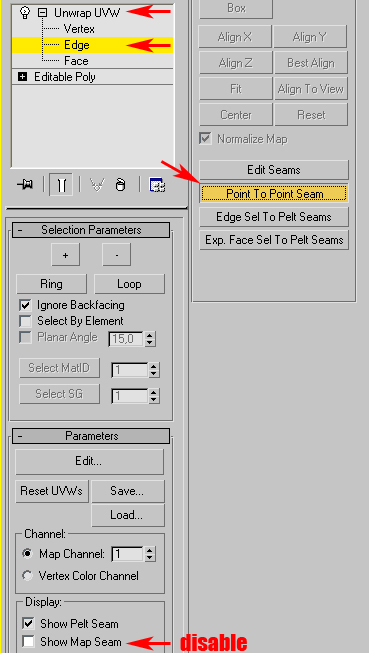Select Vertex Color Channel radio button

(28, 576)
